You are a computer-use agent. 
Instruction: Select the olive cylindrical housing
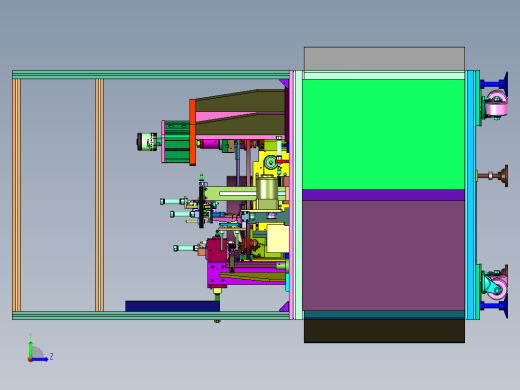(x=267, y=188)
